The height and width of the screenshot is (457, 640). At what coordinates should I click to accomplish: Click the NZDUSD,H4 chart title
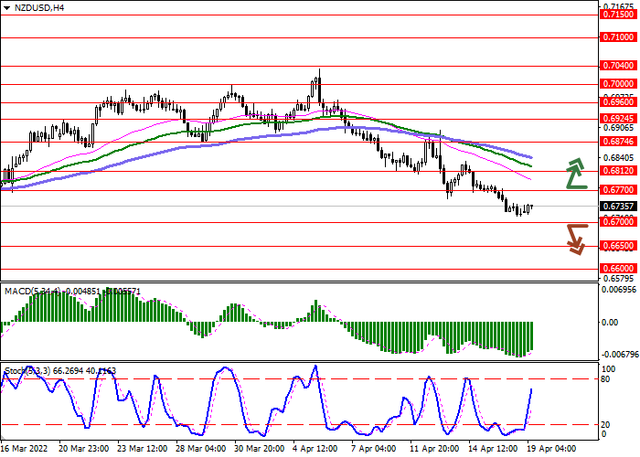(39, 8)
